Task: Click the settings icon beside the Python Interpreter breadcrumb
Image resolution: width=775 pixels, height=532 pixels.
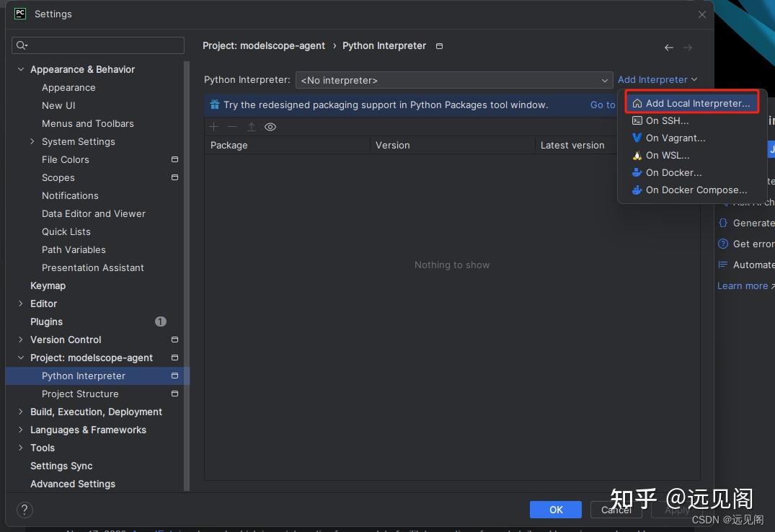Action: pos(439,45)
